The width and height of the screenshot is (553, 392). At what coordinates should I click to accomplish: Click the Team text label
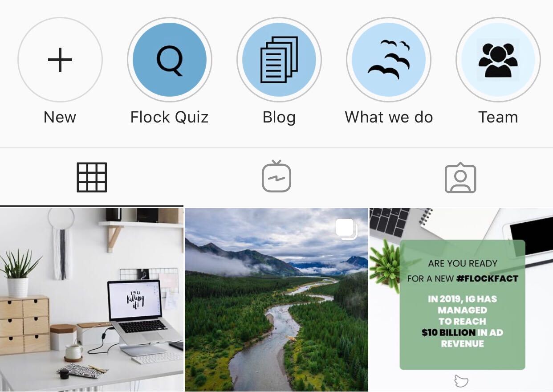tap(498, 117)
